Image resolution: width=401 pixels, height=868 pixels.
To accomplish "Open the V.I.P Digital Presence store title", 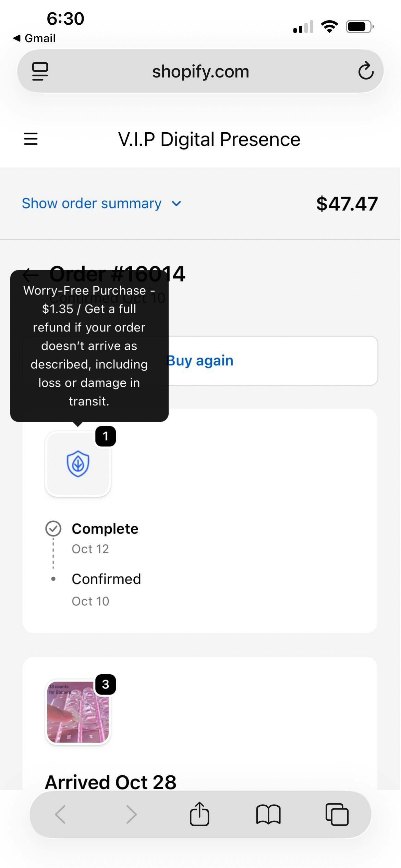I will click(x=209, y=139).
